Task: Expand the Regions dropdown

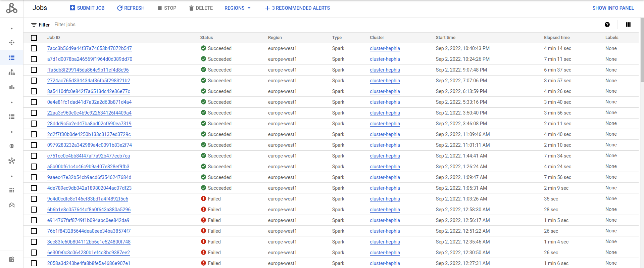Action: pyautogui.click(x=237, y=8)
